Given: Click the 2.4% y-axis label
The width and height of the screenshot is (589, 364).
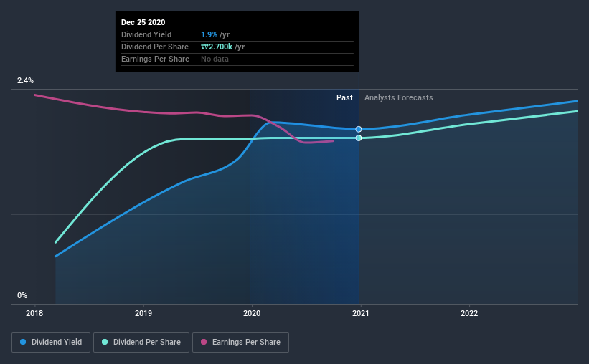Looking at the screenshot, I should coord(25,80).
